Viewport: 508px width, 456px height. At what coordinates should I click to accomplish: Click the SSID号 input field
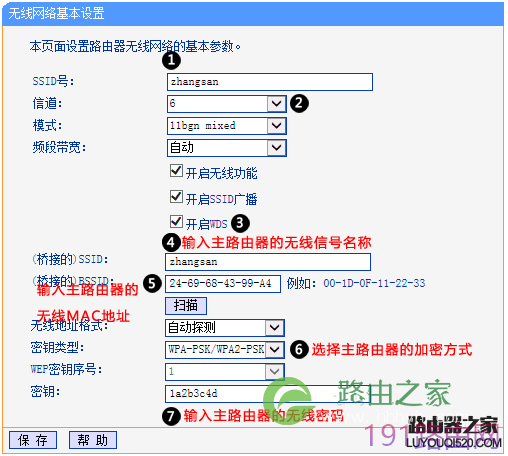tap(270, 82)
